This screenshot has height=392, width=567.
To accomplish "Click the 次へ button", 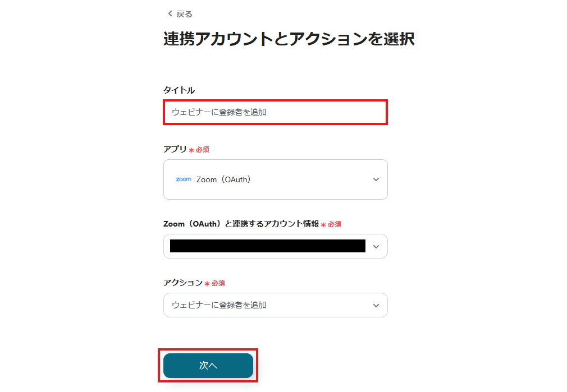I will pos(208,365).
